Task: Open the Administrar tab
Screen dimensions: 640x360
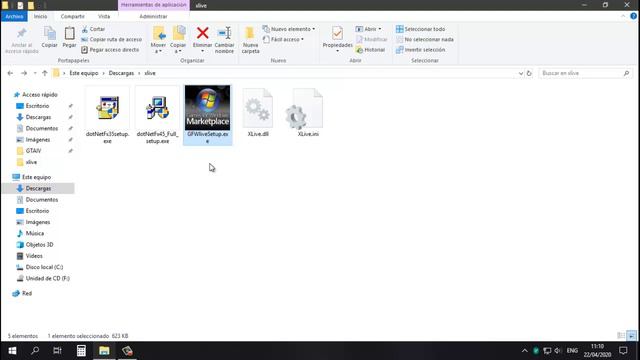Action: pyautogui.click(x=153, y=16)
